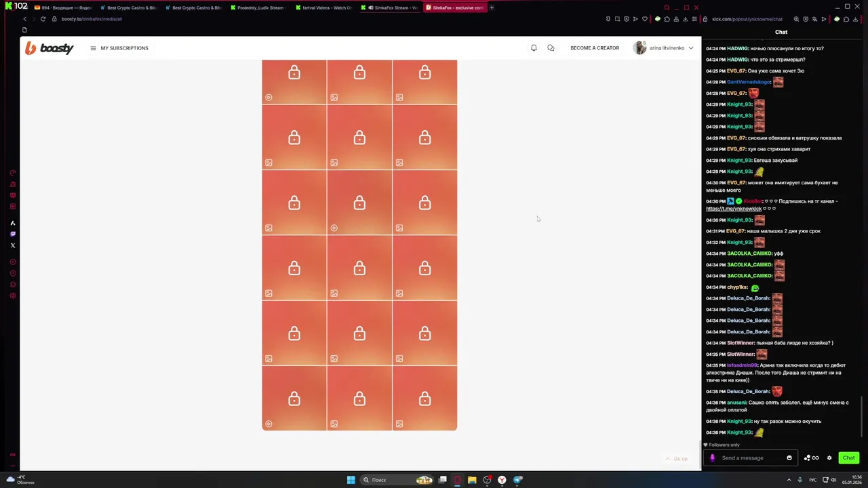Screen dimensions: 868x488
Task: Open chat emoji picker
Action: [789, 458]
